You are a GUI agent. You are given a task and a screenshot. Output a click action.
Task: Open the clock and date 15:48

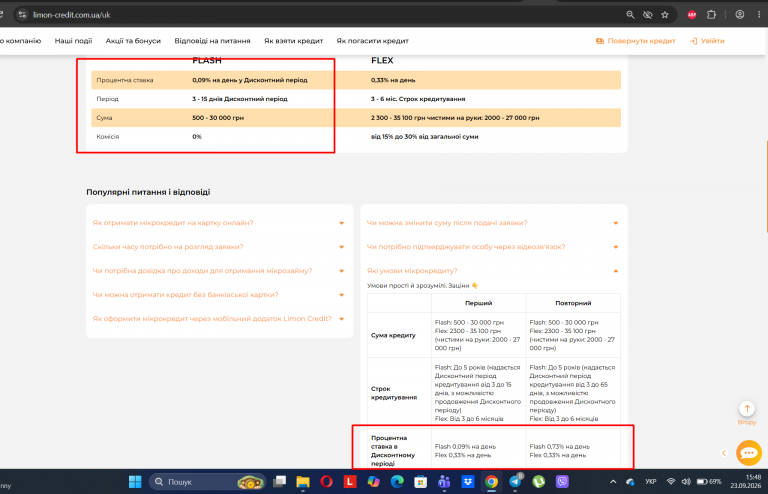coord(746,481)
